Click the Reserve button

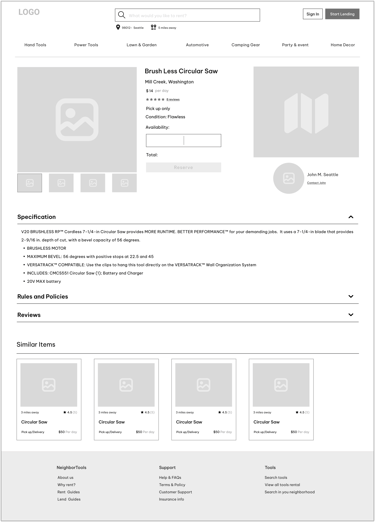(183, 167)
